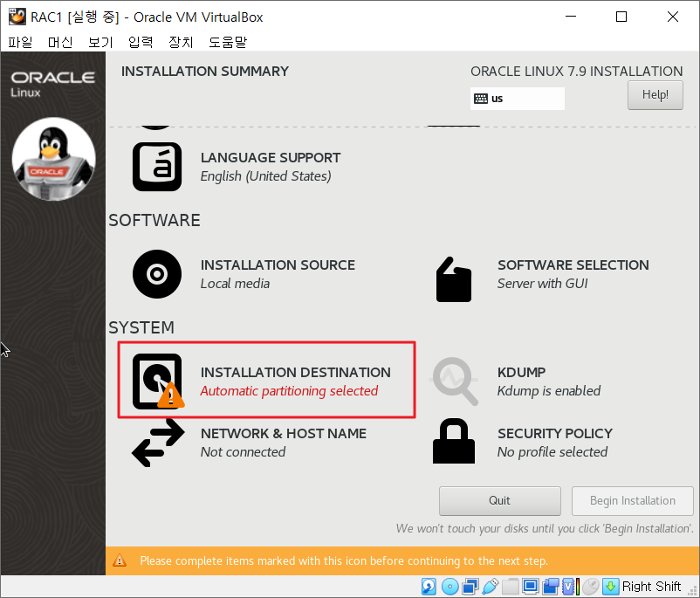The width and height of the screenshot is (700, 598).
Task: Open the 보기 menu
Action: 100,42
